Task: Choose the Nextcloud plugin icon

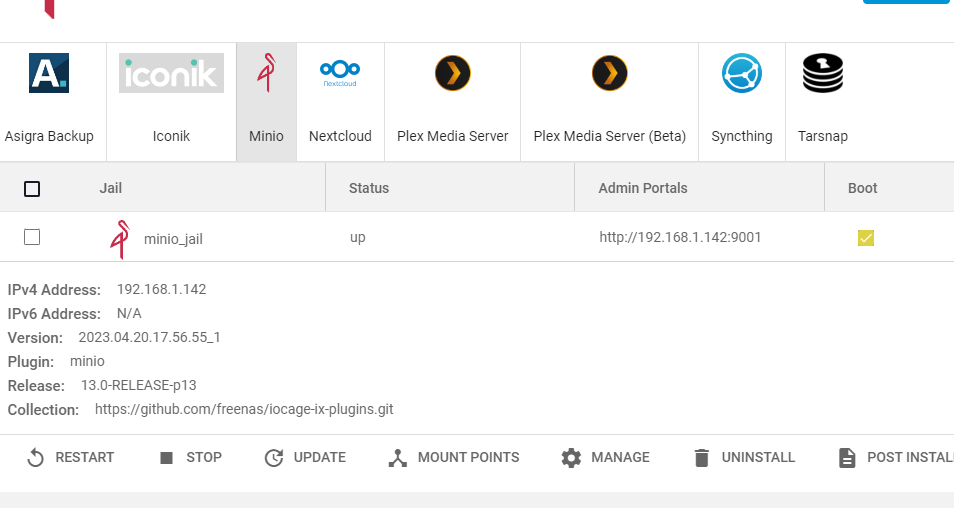Action: (340, 73)
